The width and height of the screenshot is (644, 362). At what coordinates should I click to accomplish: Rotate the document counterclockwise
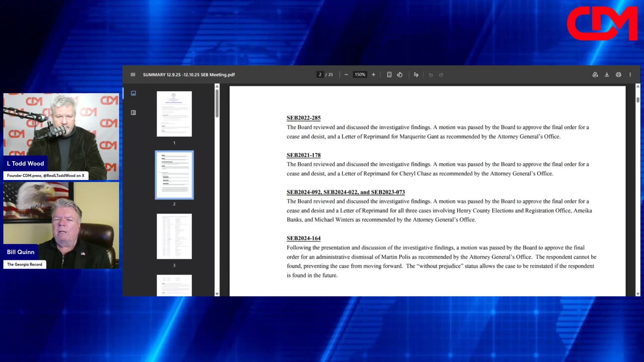click(399, 74)
